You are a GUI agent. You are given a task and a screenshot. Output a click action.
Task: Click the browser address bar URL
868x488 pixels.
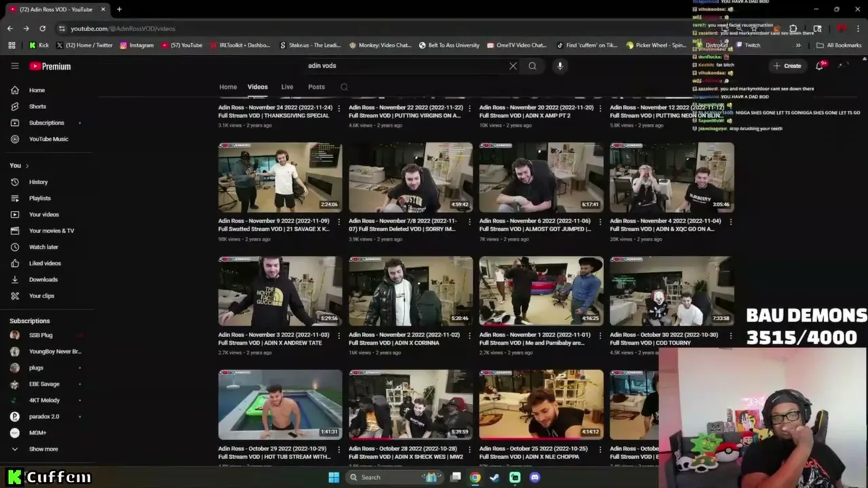123,28
